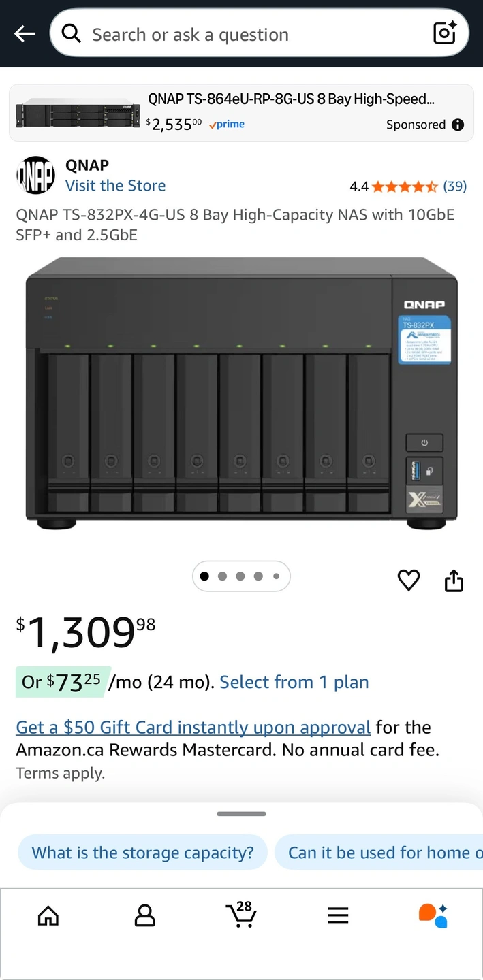The height and width of the screenshot is (980, 483).
Task: Tap the $50 Gift Card offer link
Action: [193, 727]
